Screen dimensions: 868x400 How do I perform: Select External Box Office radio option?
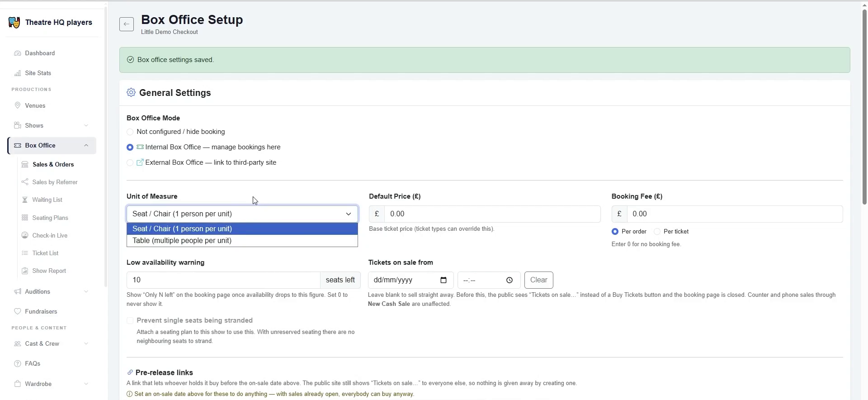[130, 162]
